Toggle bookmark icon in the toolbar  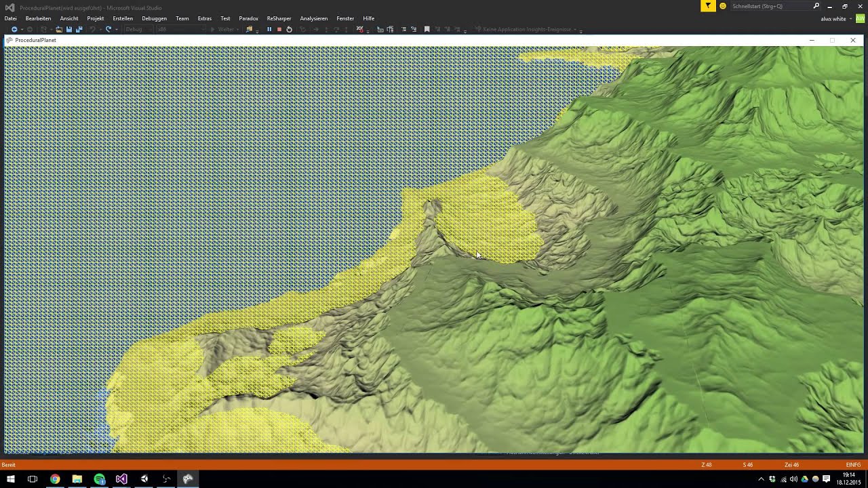(427, 29)
